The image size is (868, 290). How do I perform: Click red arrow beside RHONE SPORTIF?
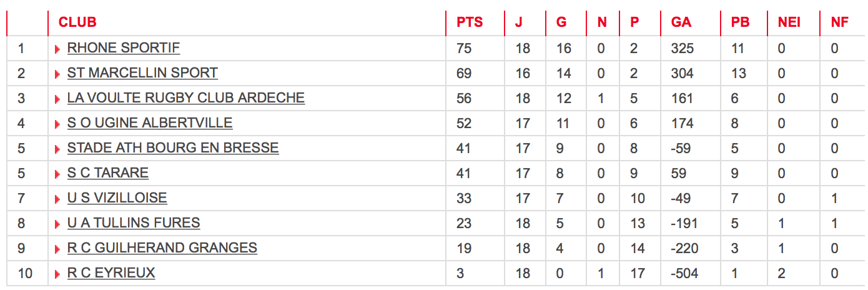pyautogui.click(x=57, y=49)
